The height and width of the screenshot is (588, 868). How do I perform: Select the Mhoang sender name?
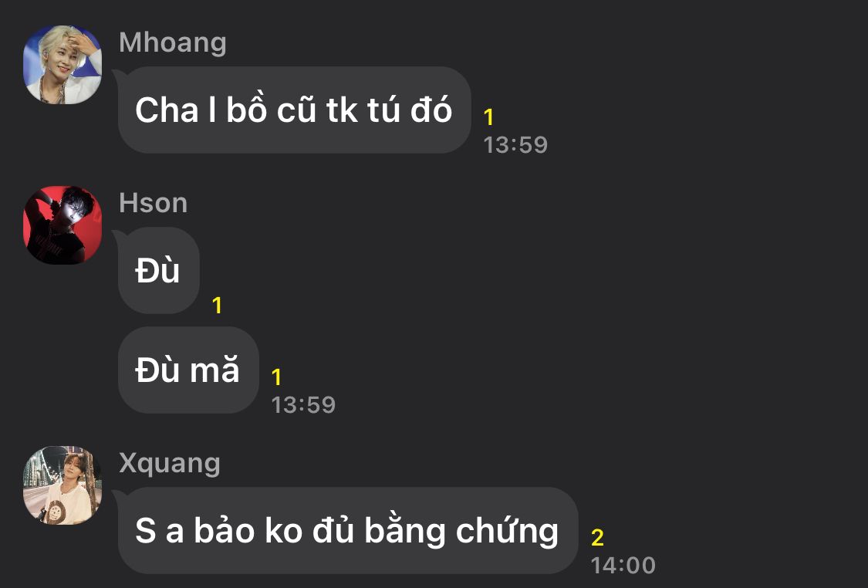(x=173, y=42)
